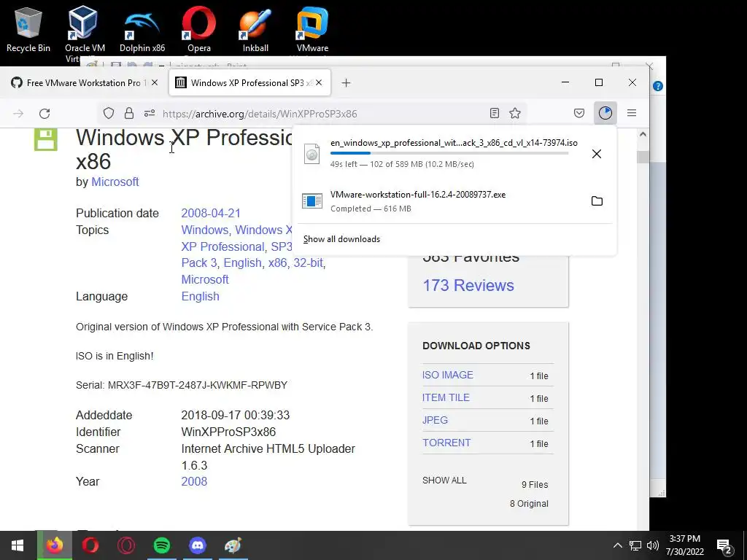This screenshot has height=560, width=747.
Task: Show hidden system tray icons
Action: pyautogui.click(x=617, y=545)
